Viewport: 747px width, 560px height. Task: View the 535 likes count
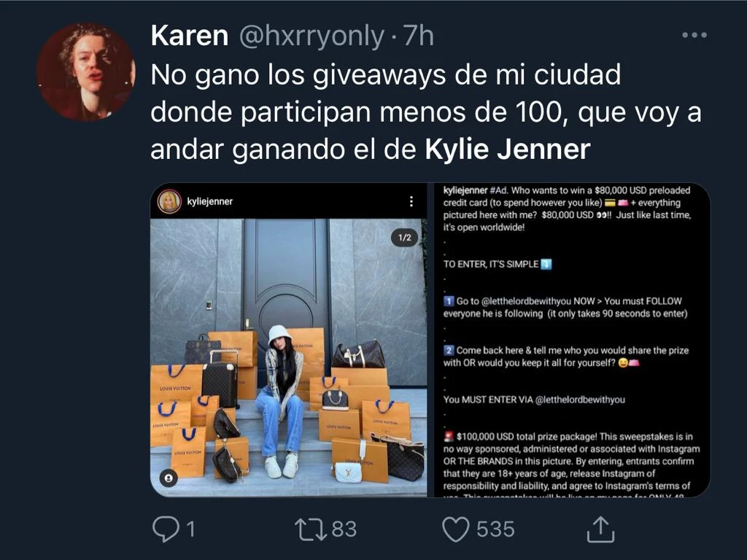click(x=495, y=529)
